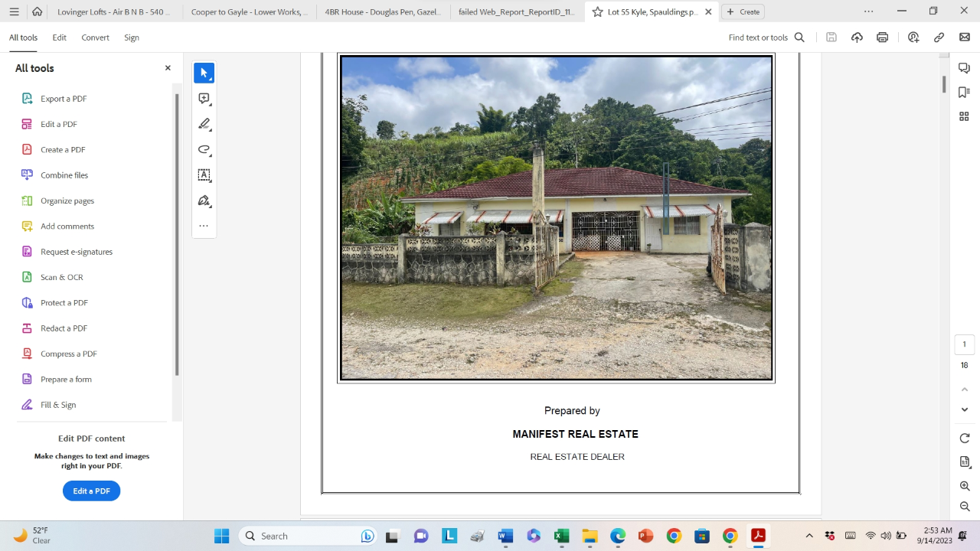Viewport: 980px width, 551px height.
Task: Go to previous page arrow
Action: (x=965, y=390)
